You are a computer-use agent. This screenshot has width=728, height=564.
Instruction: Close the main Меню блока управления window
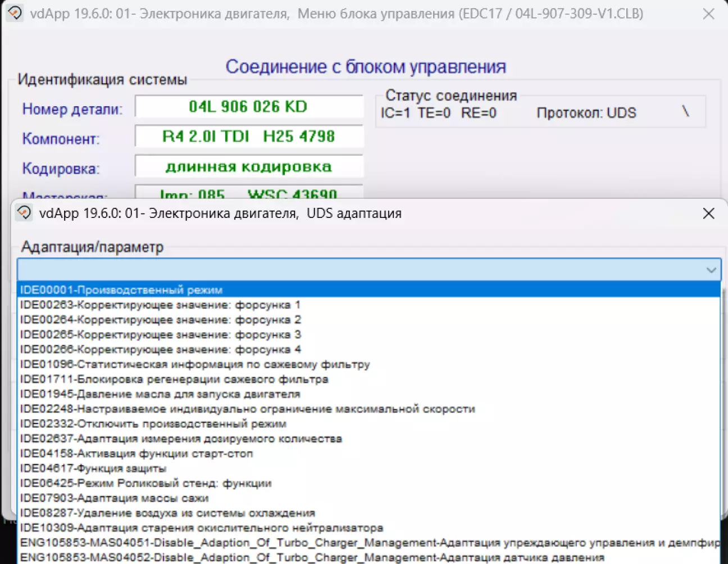[708, 13]
